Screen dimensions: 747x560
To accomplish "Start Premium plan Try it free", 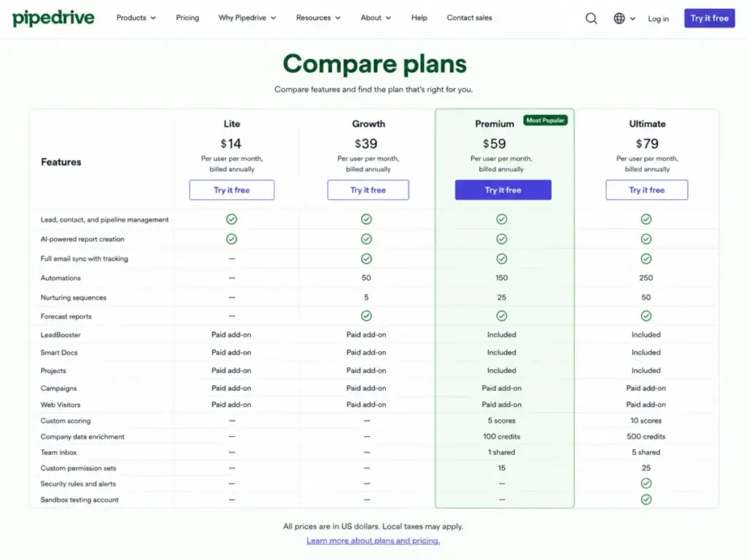I will pyautogui.click(x=503, y=190).
